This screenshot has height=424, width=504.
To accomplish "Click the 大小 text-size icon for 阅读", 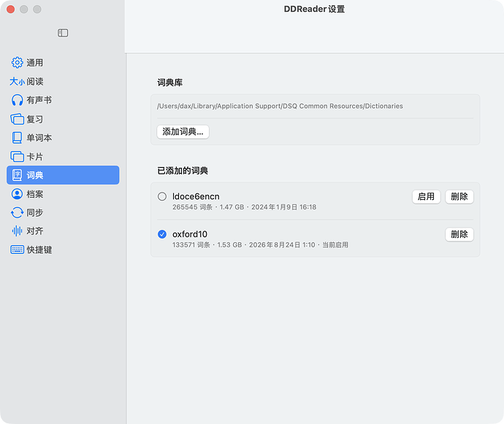I will point(17,82).
